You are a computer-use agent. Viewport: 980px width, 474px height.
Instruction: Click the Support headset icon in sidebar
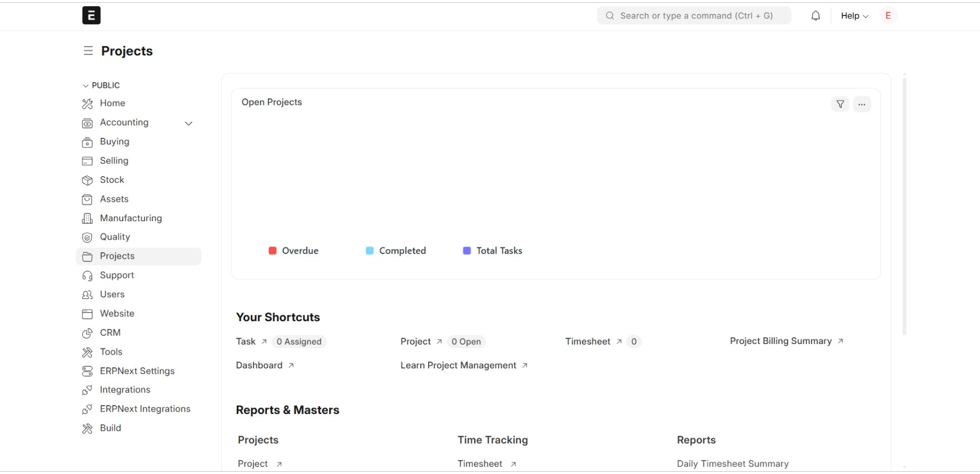87,276
